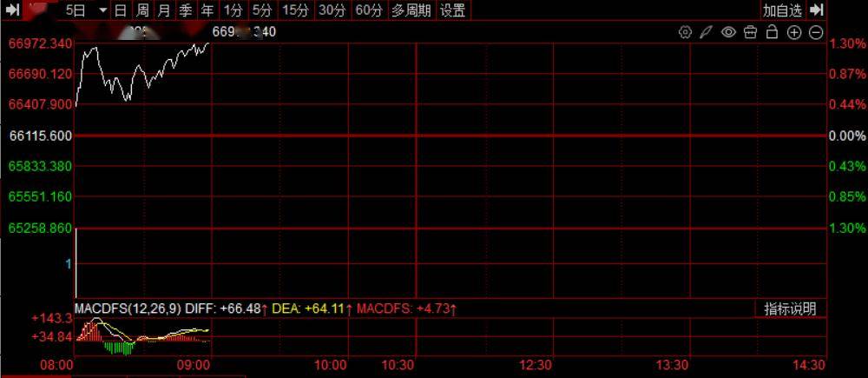
Task: Click the red 0.87% percentage label
Action: tap(847, 74)
